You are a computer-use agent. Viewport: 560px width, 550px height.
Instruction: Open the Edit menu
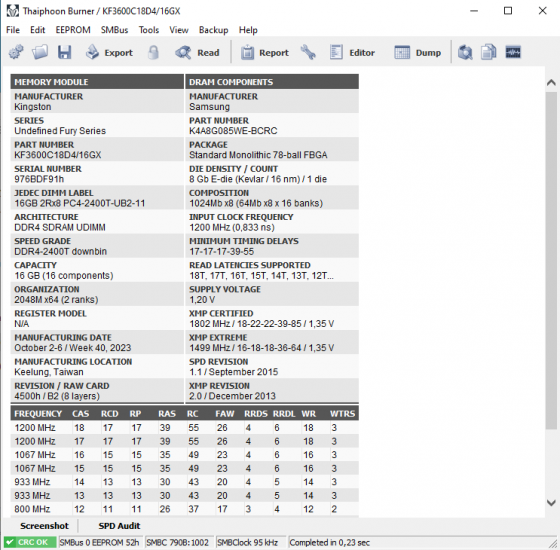coord(38,30)
